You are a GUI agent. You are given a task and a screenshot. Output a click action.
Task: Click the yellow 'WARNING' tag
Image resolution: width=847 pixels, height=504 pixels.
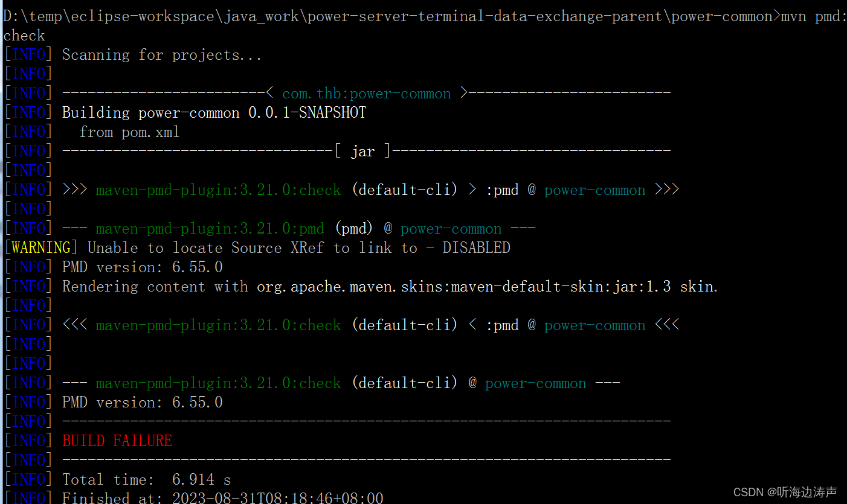click(x=41, y=248)
